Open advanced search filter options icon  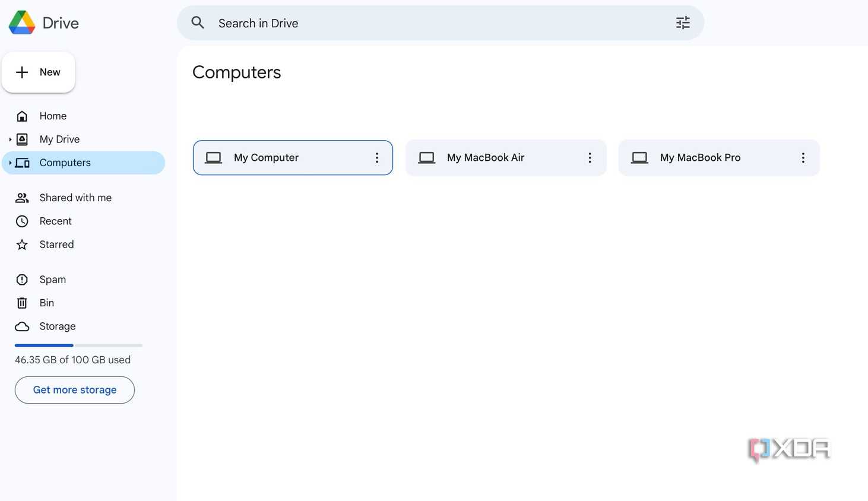pyautogui.click(x=683, y=23)
